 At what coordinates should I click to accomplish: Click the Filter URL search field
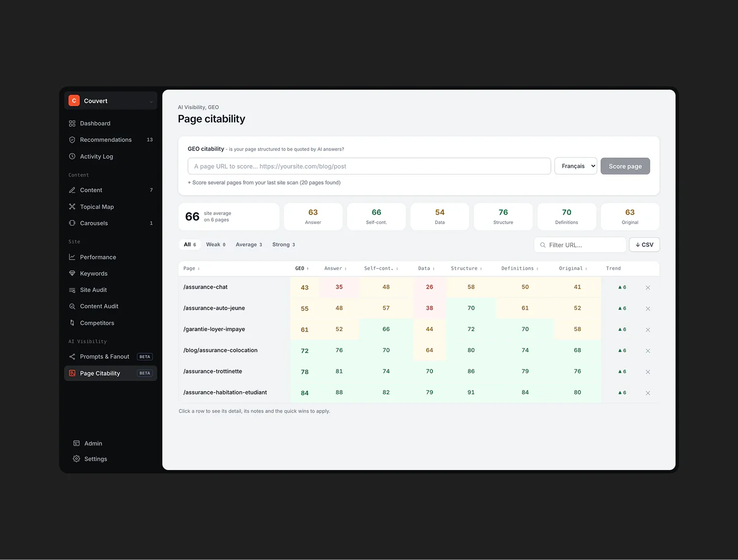[580, 245]
